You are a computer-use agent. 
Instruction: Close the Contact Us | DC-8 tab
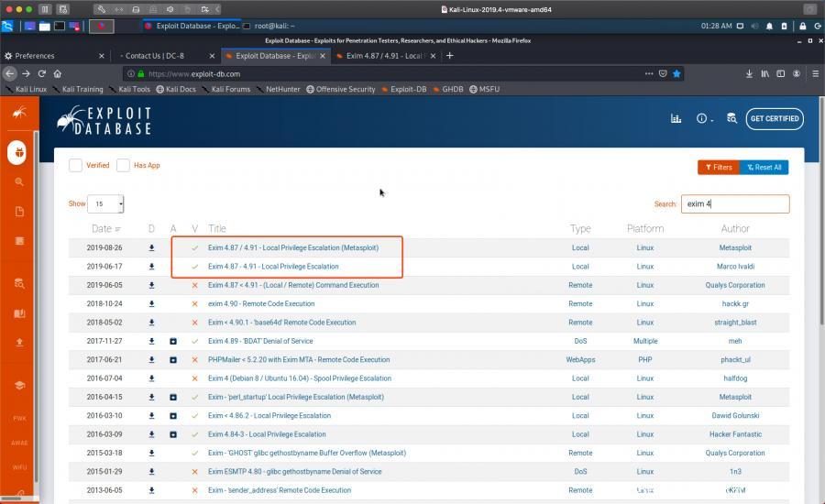[212, 56]
